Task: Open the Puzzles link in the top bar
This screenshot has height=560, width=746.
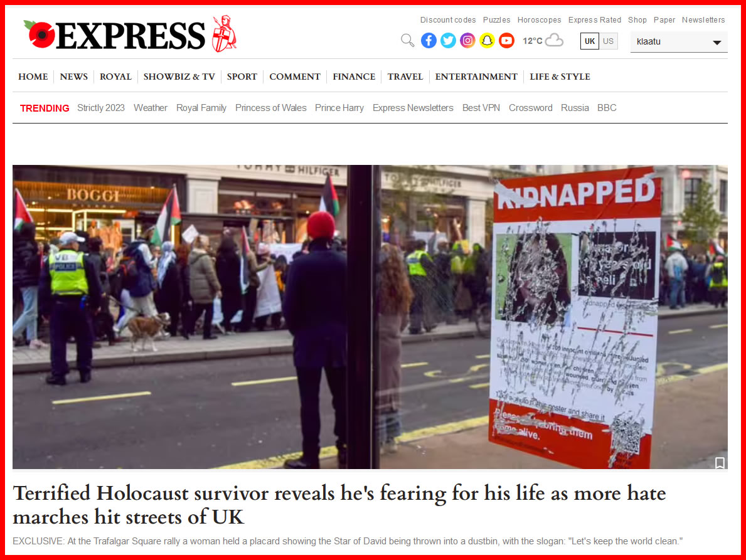Action: [496, 20]
